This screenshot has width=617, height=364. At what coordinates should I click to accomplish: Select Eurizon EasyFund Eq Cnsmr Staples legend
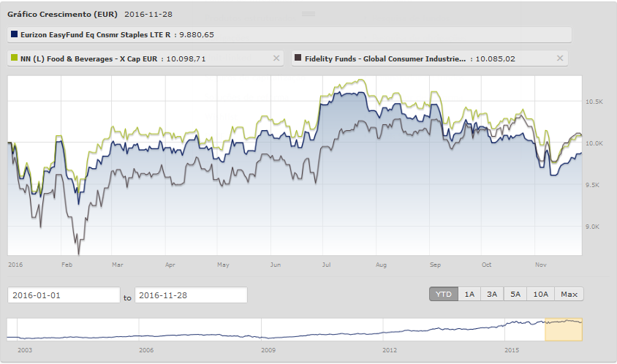point(91,34)
